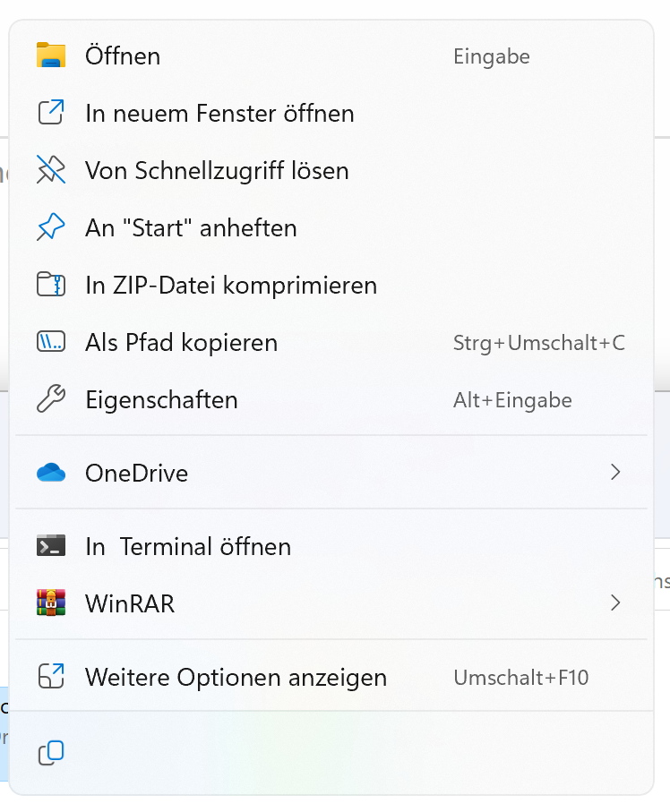670x812 pixels.
Task: Expand the OneDrive submenu arrow
Action: tap(615, 473)
